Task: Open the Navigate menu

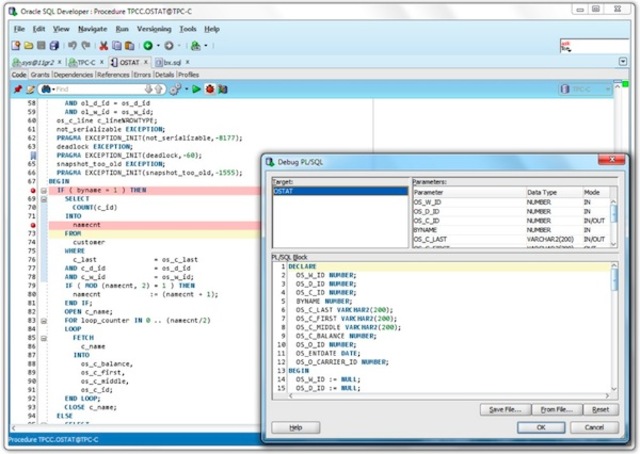Action: click(x=93, y=29)
